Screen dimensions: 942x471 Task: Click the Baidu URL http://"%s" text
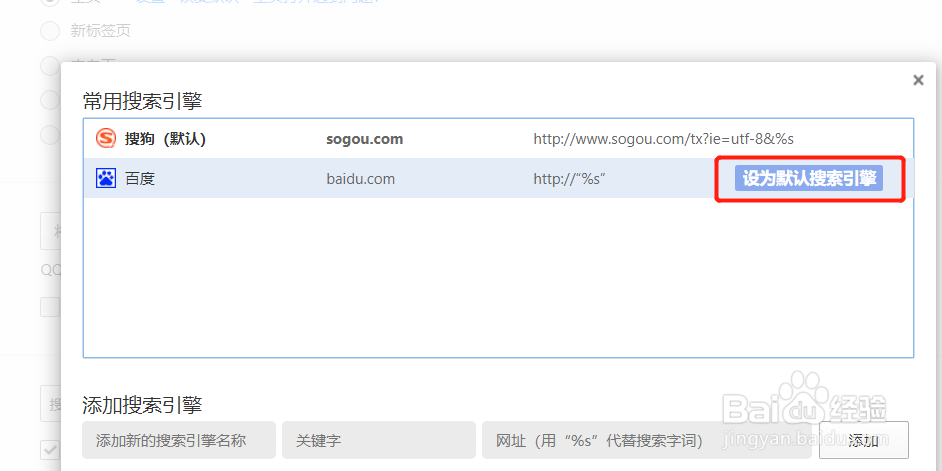point(569,179)
